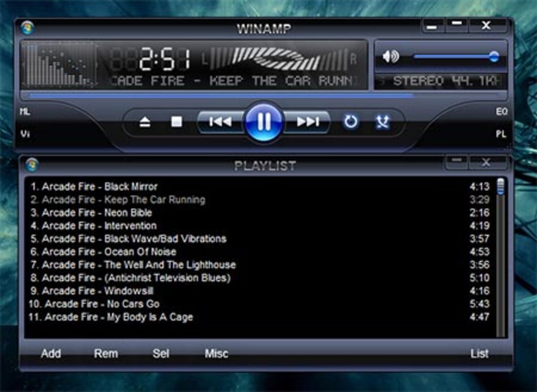This screenshot has height=392, width=537.
Task: Skip to the next track
Action: pyautogui.click(x=307, y=122)
